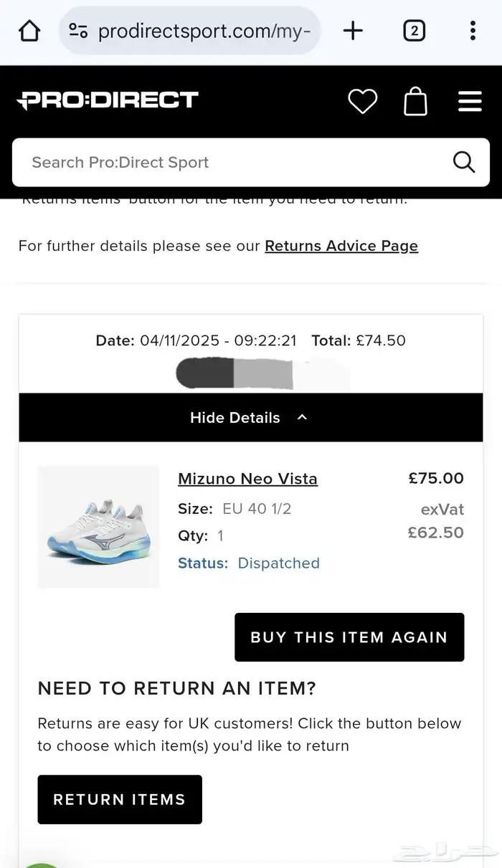Open the shopping bag
The image size is (502, 868).
416,101
